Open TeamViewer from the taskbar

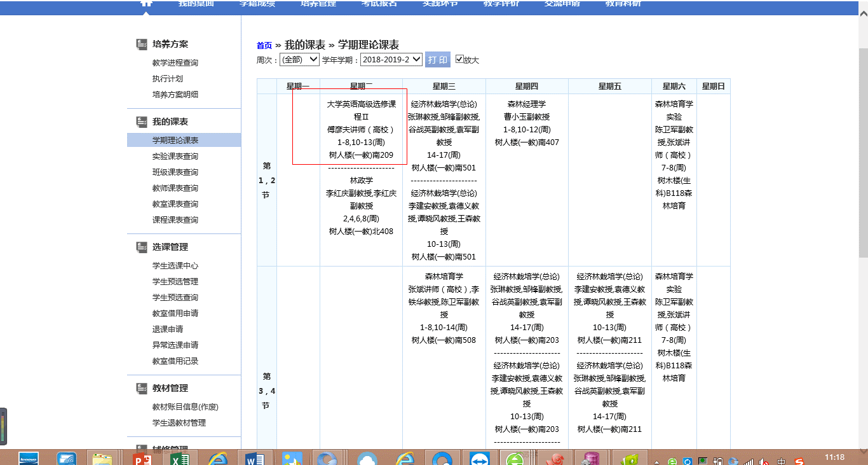tap(478, 458)
